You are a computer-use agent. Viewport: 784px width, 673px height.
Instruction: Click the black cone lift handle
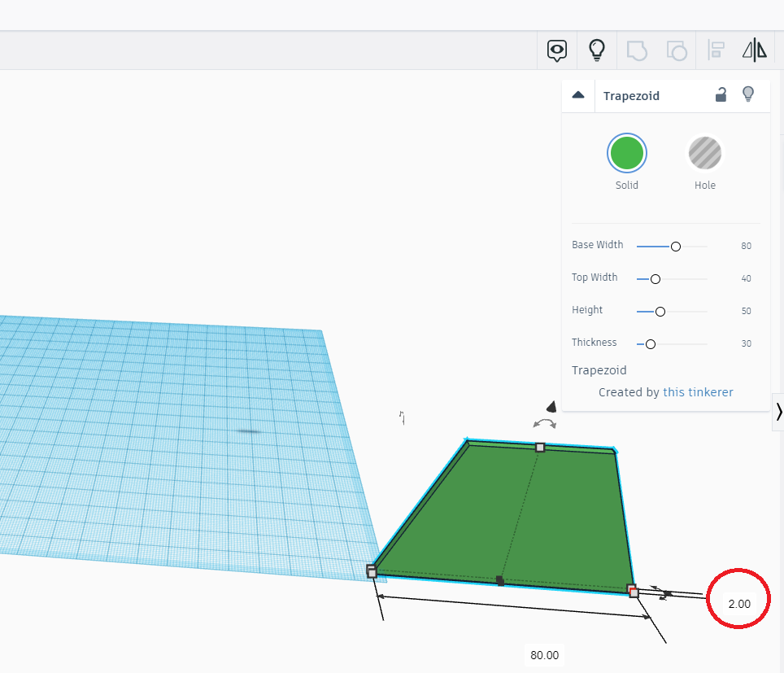click(x=551, y=406)
